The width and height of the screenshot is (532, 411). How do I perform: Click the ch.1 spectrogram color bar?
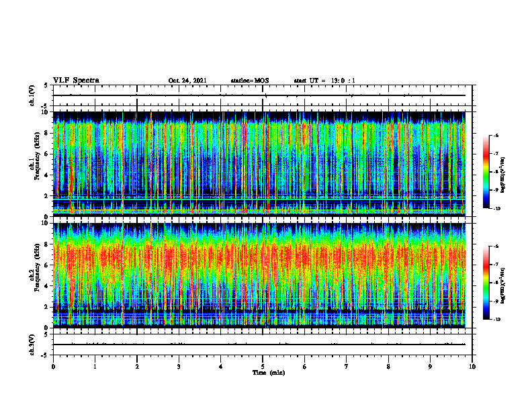tap(486, 172)
